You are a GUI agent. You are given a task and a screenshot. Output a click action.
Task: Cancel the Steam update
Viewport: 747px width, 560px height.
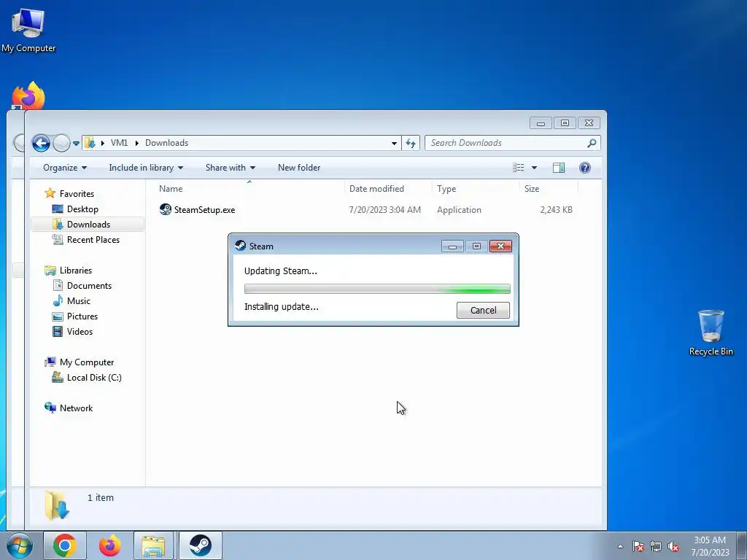tap(483, 311)
